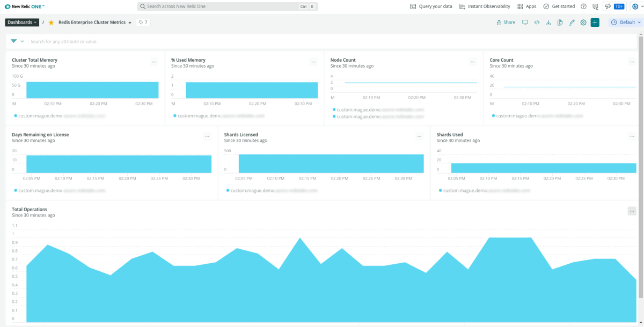Viewport: 644px width, 327px height.
Task: Click the pencil edit dashboard icon
Action: tap(572, 23)
